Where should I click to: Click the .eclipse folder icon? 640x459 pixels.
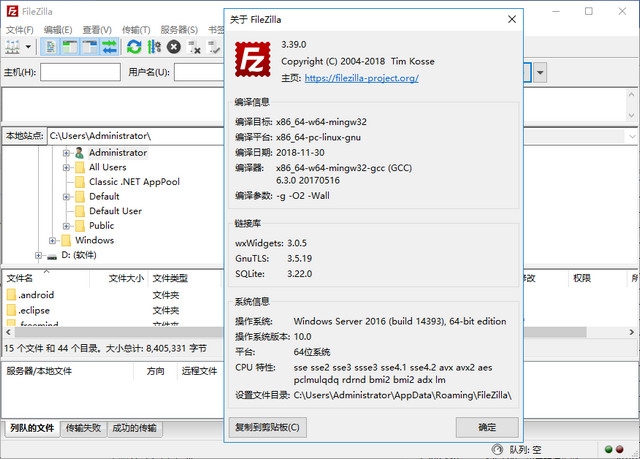pos(11,310)
